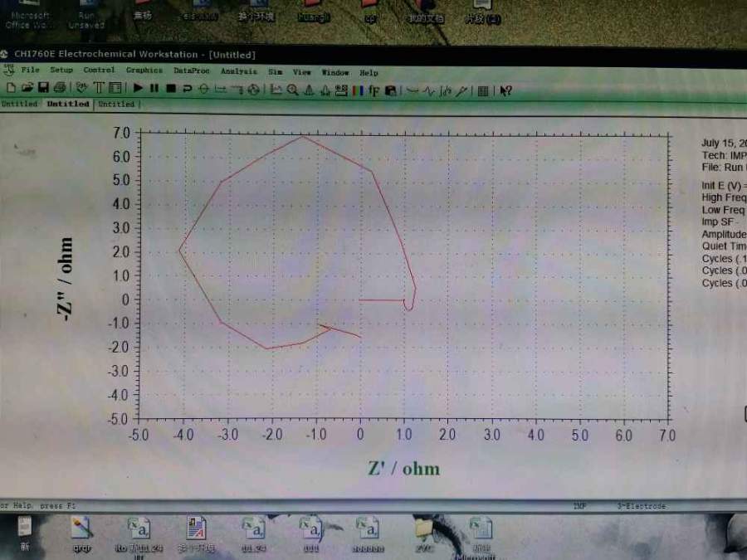Open the Analysis menu
747x560 pixels.
(x=239, y=71)
